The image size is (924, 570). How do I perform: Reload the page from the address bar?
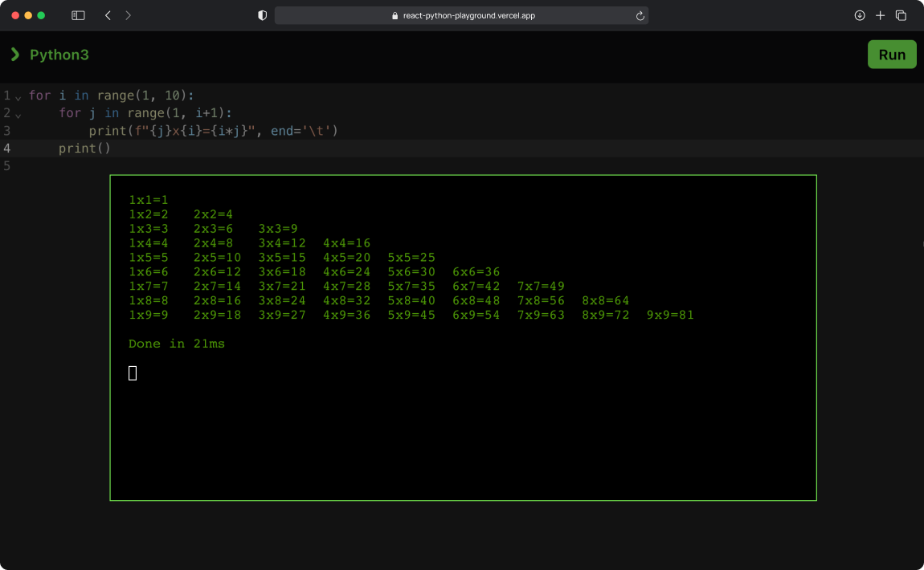point(640,15)
